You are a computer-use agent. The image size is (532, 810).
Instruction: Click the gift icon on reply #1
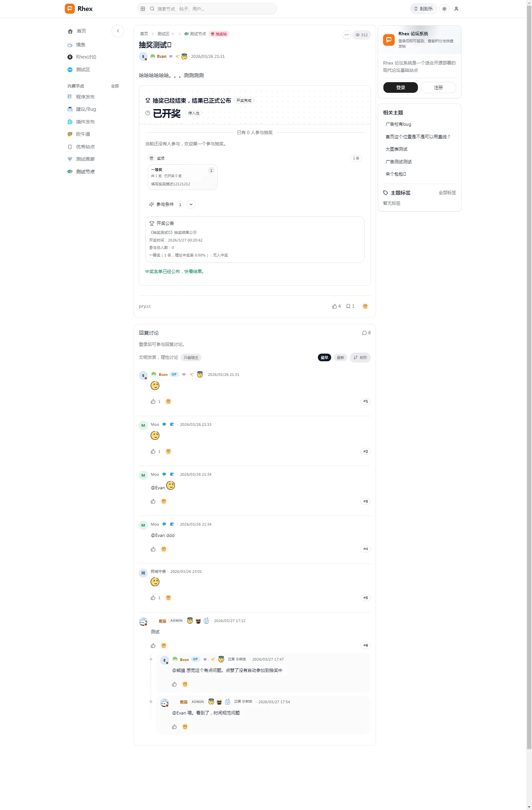pos(168,402)
